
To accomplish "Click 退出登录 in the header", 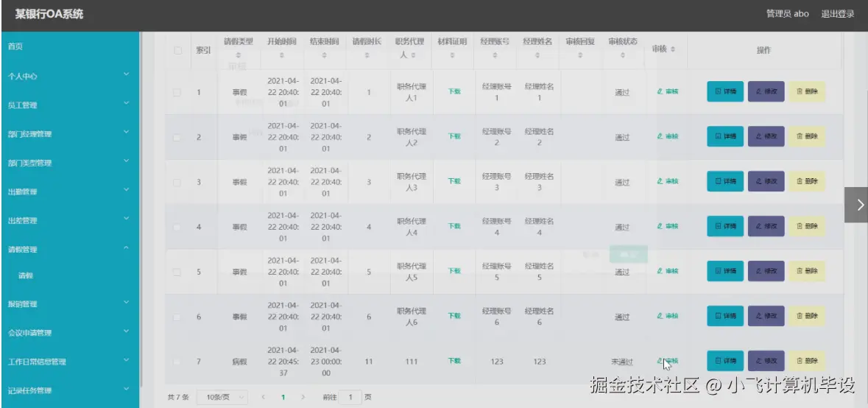I will (x=838, y=15).
